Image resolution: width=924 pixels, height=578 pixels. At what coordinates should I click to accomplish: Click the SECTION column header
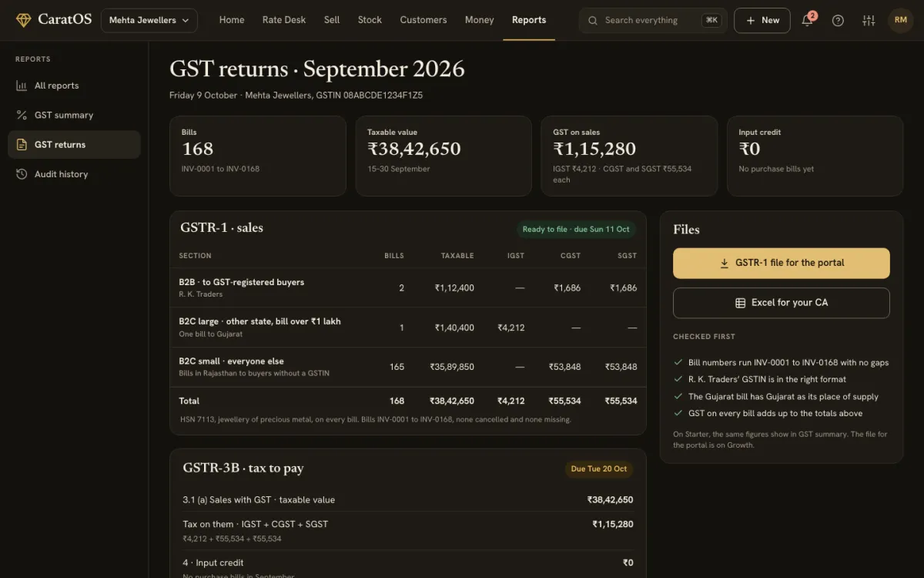click(195, 256)
